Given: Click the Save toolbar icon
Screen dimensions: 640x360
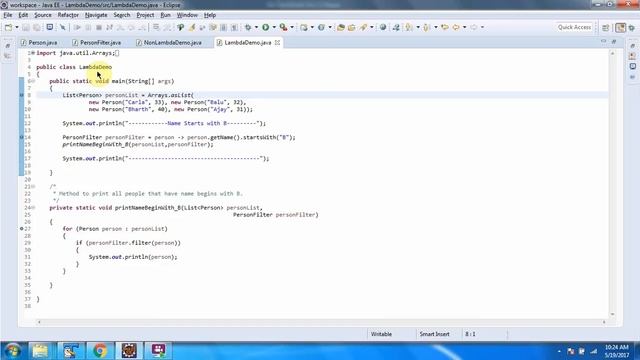Looking at the screenshot, I should click(x=26, y=27).
